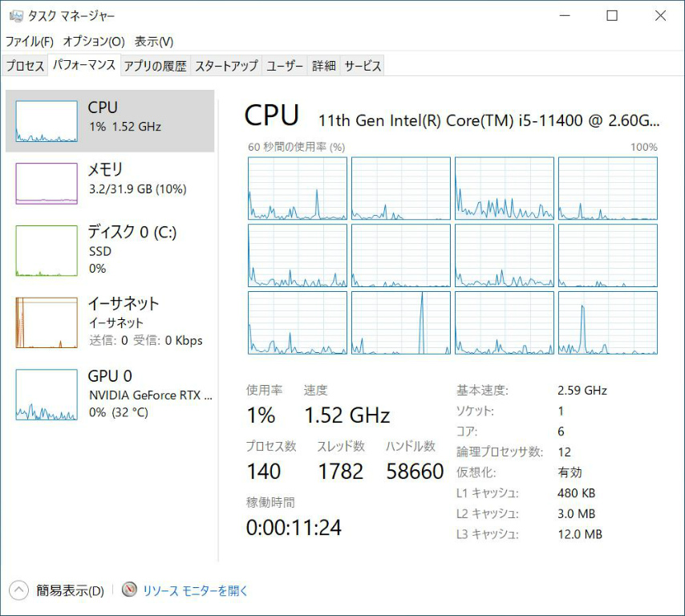Maximize the Task Manager window
685x616 pixels.
(612, 16)
